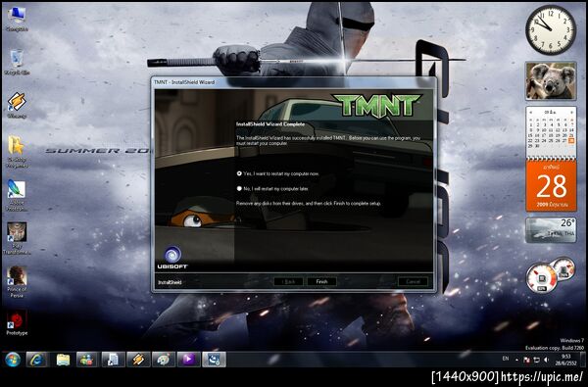Viewport: 588px width, 387px height.
Task: Click the EN language indicator in the tray
Action: pos(505,359)
